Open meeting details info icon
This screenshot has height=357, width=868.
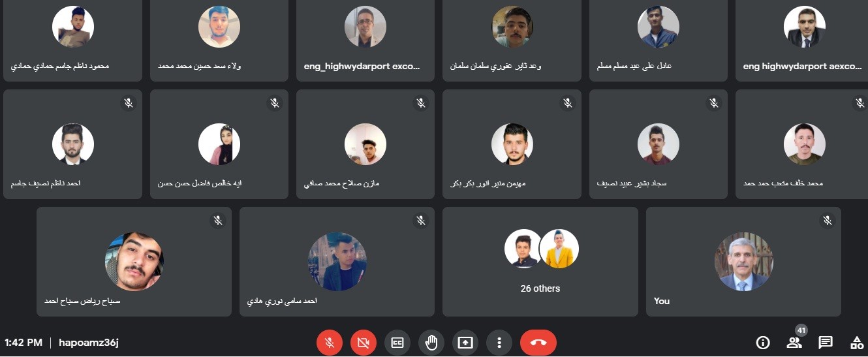coord(762,342)
